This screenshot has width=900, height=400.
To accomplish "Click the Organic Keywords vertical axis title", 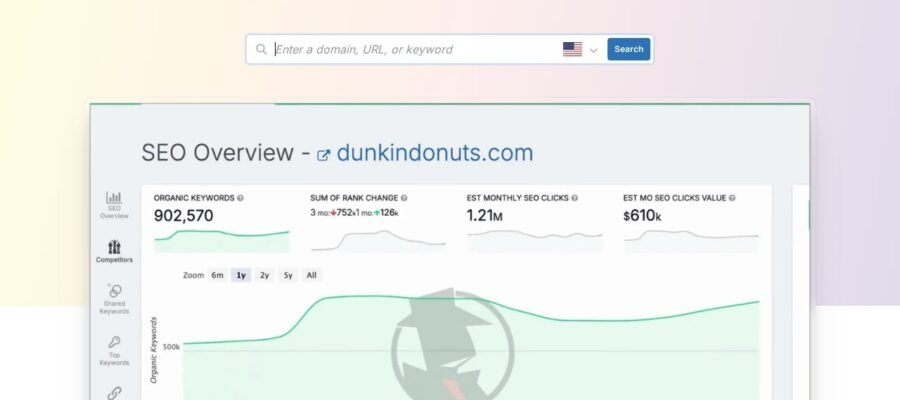I will point(154,350).
